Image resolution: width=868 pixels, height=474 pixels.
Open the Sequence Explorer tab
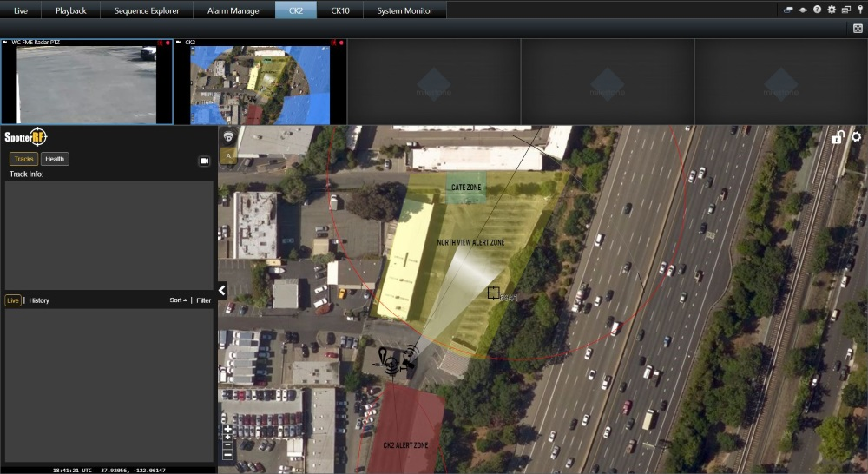point(147,10)
